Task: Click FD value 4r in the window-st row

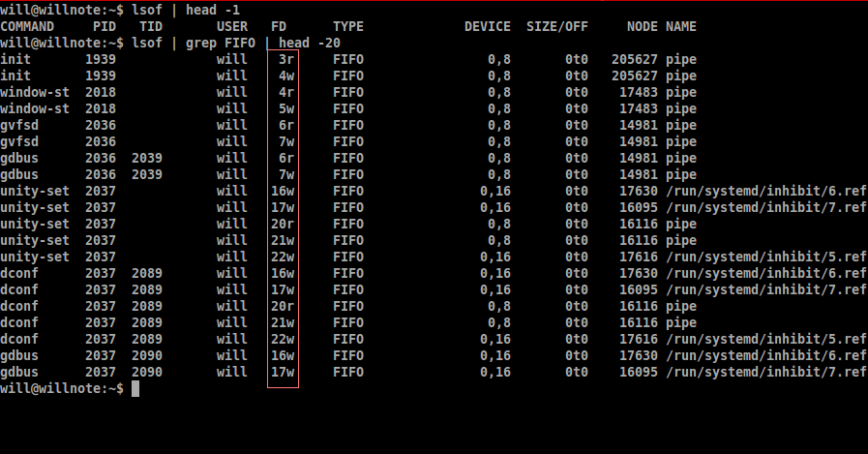Action: click(x=286, y=93)
